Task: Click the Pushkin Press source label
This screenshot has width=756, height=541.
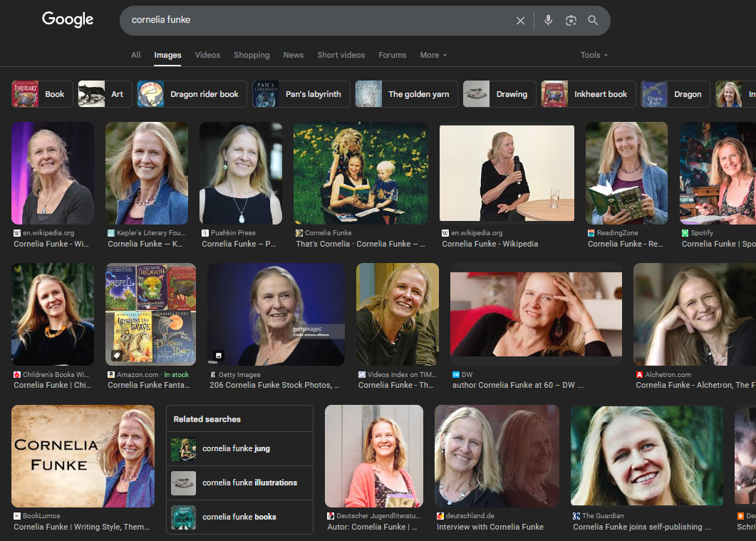Action: (233, 233)
